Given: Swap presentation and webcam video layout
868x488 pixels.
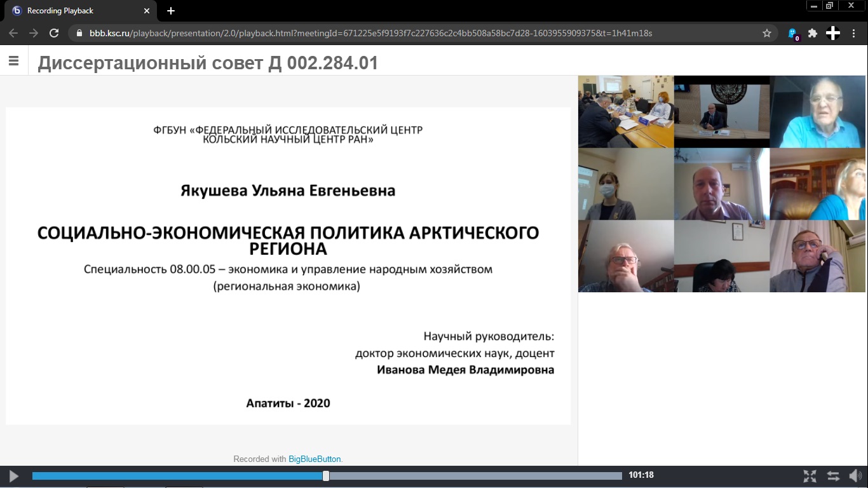Looking at the screenshot, I should [x=832, y=476].
